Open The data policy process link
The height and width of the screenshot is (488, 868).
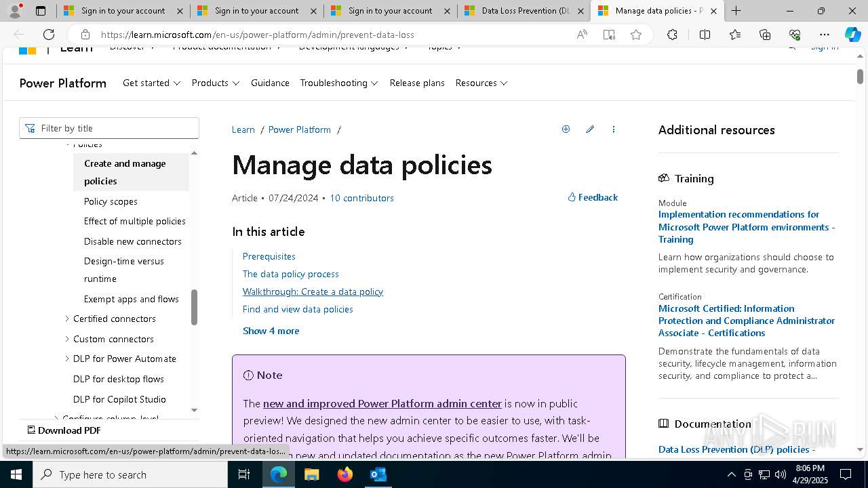[x=291, y=274]
